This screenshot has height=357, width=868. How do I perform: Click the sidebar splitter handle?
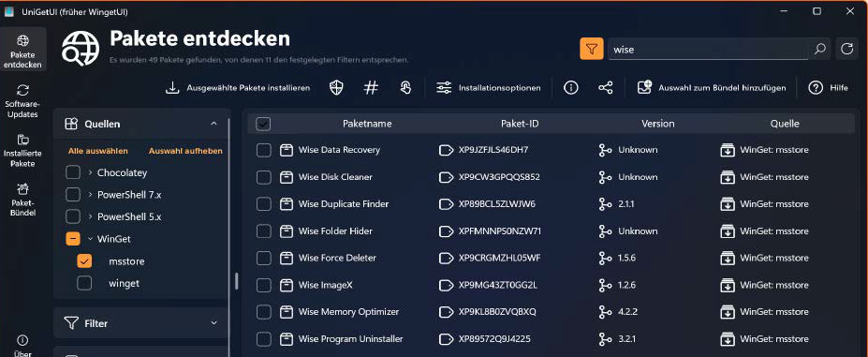pos(237,280)
